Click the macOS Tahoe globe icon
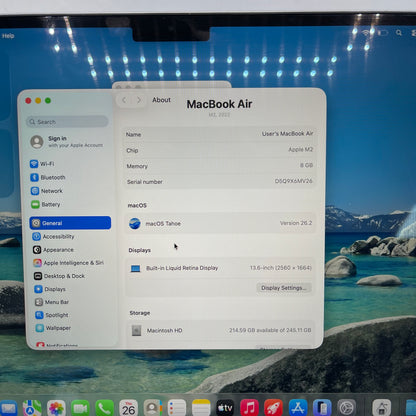Image resolution: width=416 pixels, height=416 pixels. pyautogui.click(x=135, y=223)
